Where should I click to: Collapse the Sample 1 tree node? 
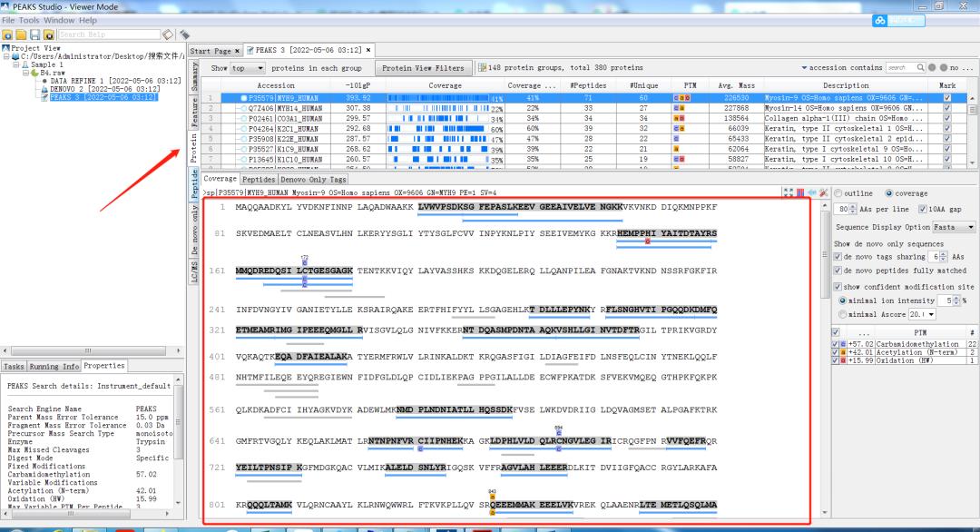(17, 64)
